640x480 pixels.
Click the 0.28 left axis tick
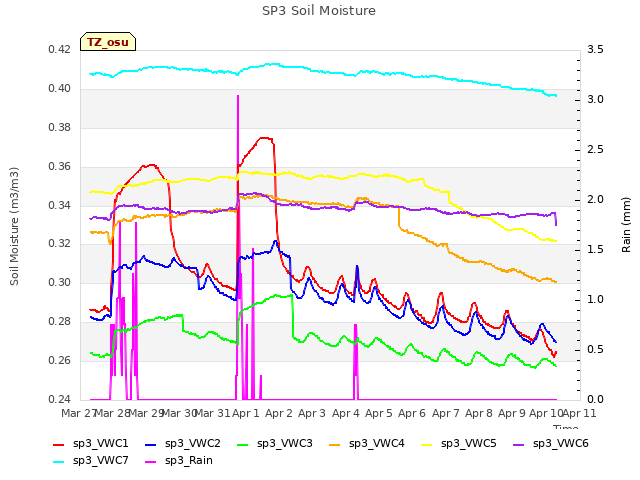click(60, 322)
